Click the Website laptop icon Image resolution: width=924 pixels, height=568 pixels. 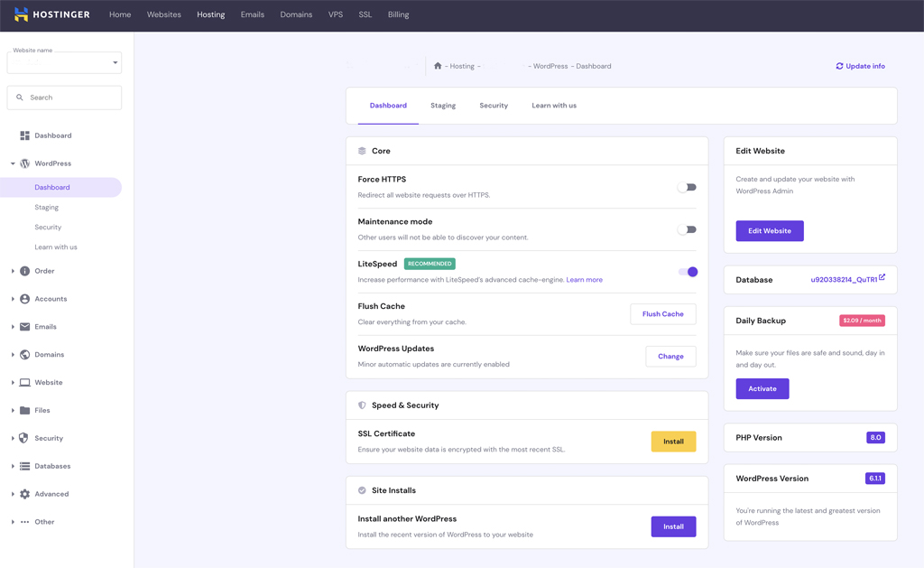(x=24, y=382)
